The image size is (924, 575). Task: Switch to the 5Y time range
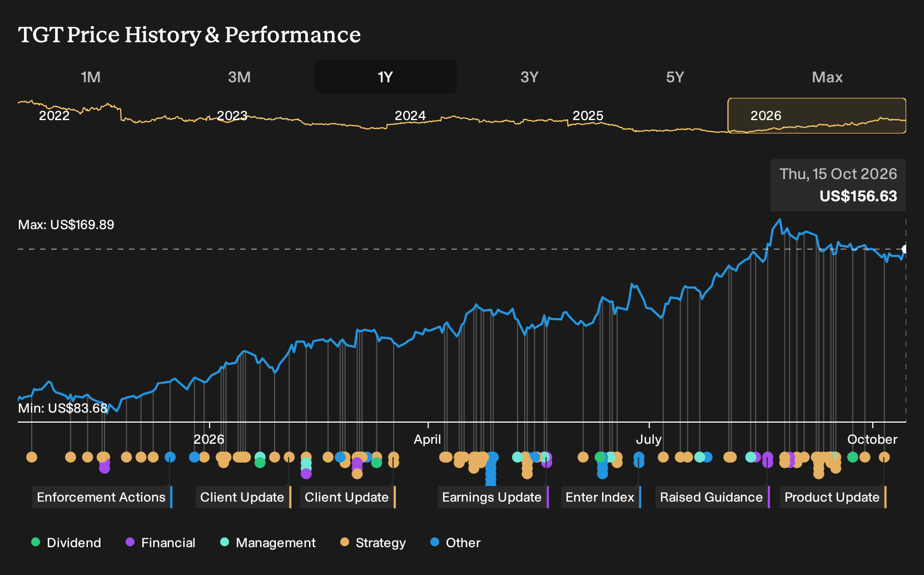pyautogui.click(x=675, y=77)
